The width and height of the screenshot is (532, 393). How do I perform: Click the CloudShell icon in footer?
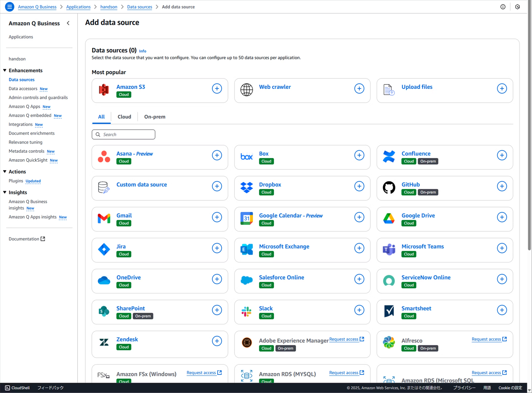tap(7, 388)
